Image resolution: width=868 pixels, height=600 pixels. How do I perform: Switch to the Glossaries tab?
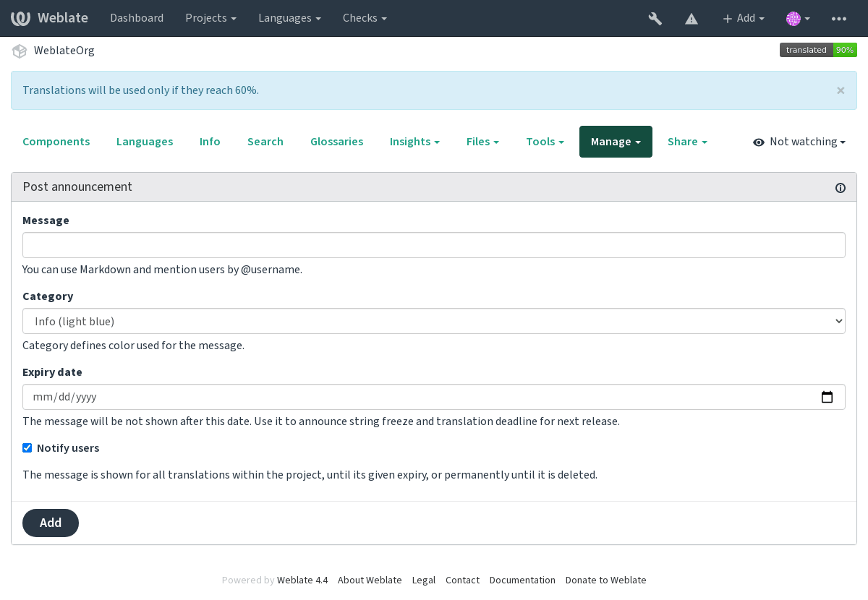(x=337, y=142)
